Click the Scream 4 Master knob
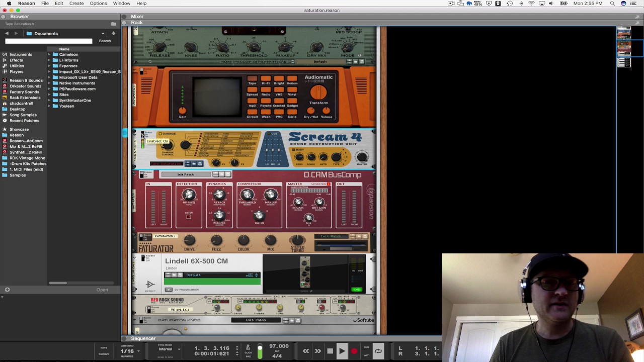 362,157
